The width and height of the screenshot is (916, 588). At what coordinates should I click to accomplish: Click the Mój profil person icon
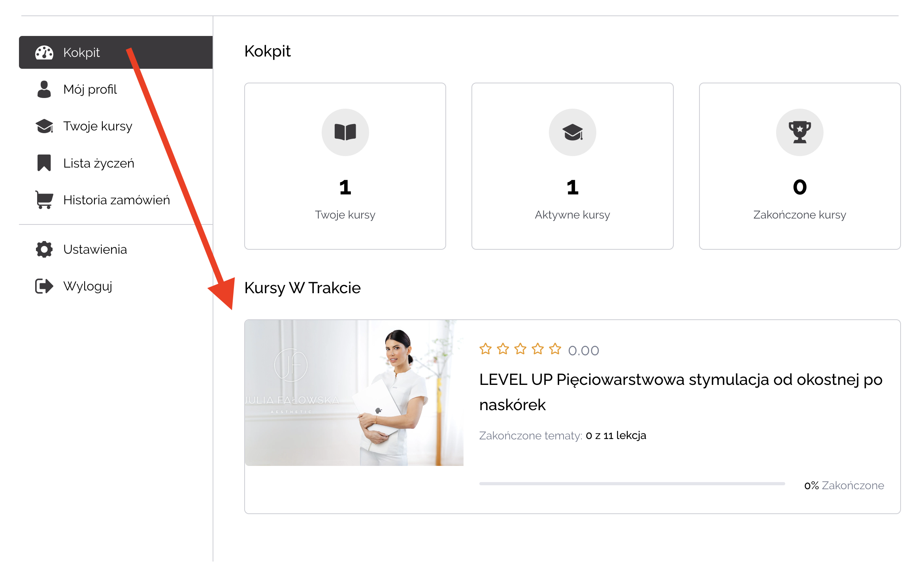pyautogui.click(x=44, y=89)
